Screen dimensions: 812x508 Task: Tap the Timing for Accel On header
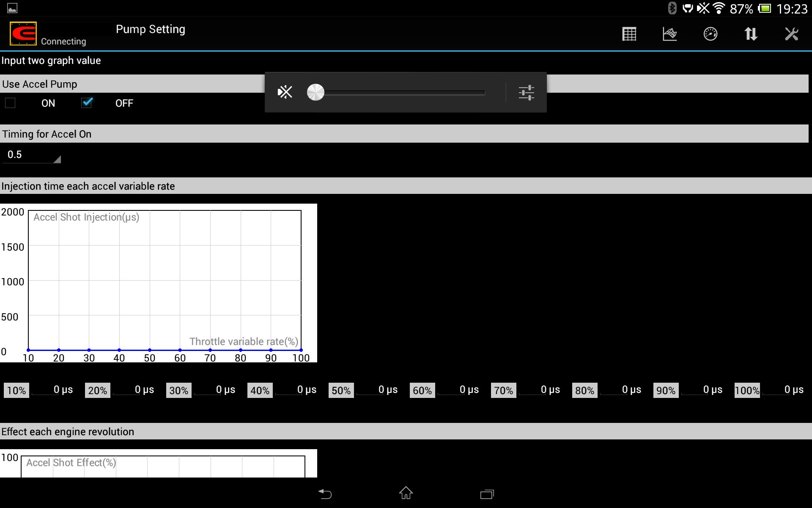coord(404,134)
